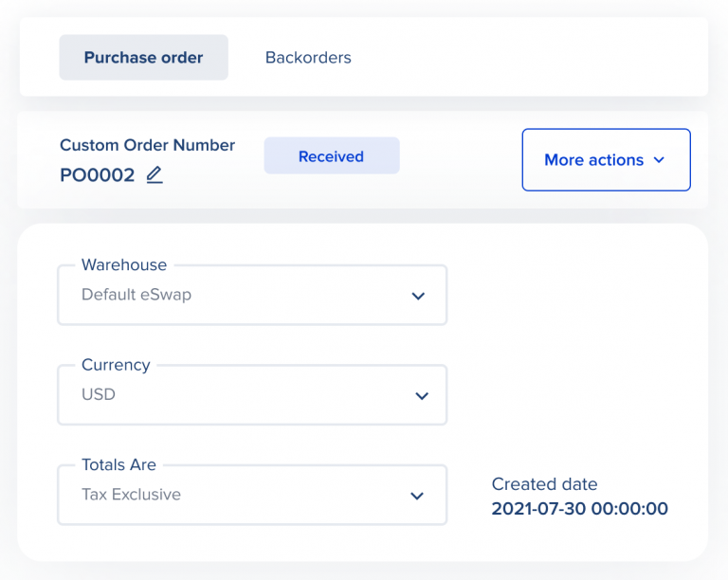Viewport: 728px width, 580px height.
Task: Click the Custom Order Number label
Action: click(147, 145)
